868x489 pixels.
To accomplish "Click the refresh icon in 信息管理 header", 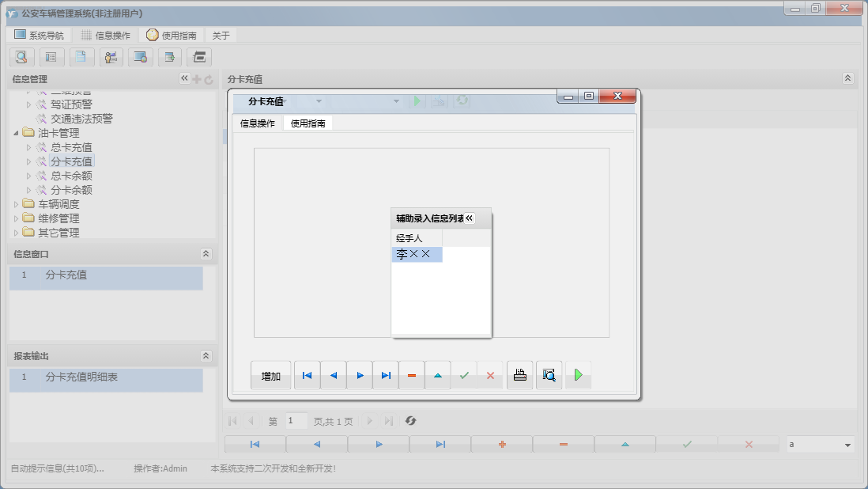I will click(x=209, y=80).
